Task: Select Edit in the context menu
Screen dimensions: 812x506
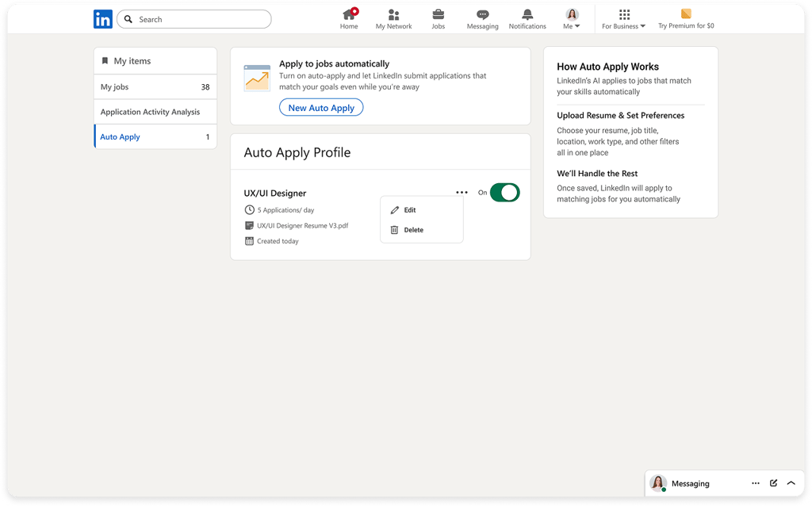Action: [422, 209]
